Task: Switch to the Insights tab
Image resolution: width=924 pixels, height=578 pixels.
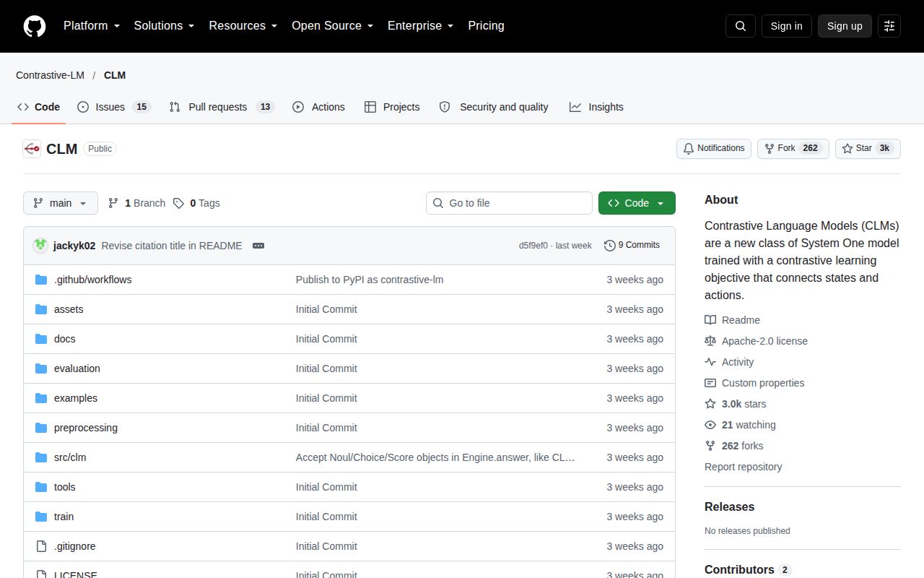Action: 596,107
